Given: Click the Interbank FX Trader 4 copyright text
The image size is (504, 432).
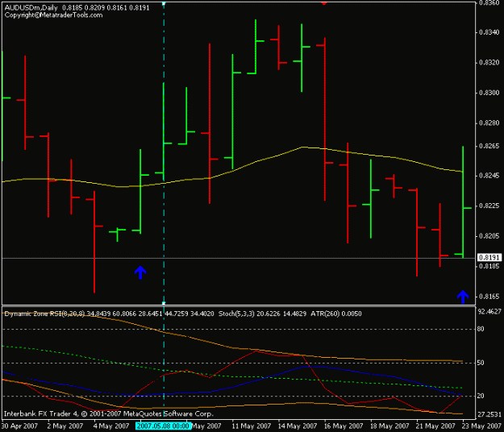Looking at the screenshot, I should [x=109, y=413].
